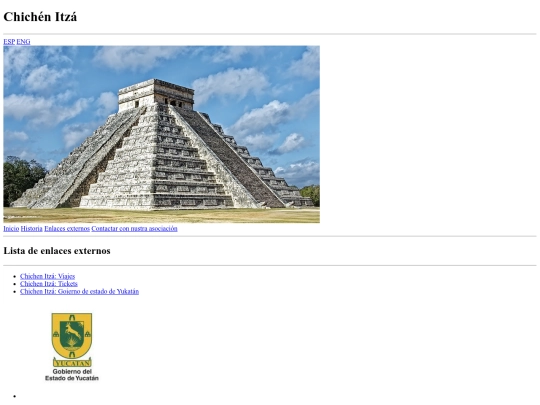Open the Goierno de estado de Yukatán link

pyautogui.click(x=80, y=291)
